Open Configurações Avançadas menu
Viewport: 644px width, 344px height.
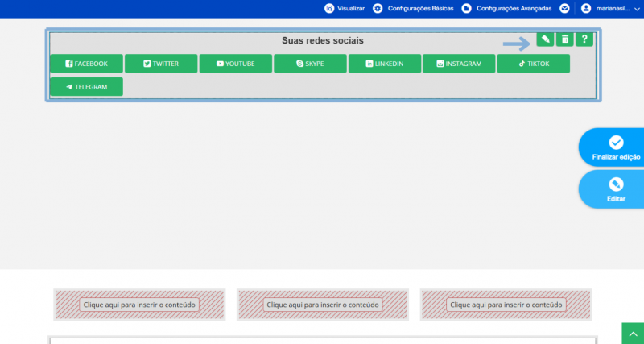(x=506, y=8)
